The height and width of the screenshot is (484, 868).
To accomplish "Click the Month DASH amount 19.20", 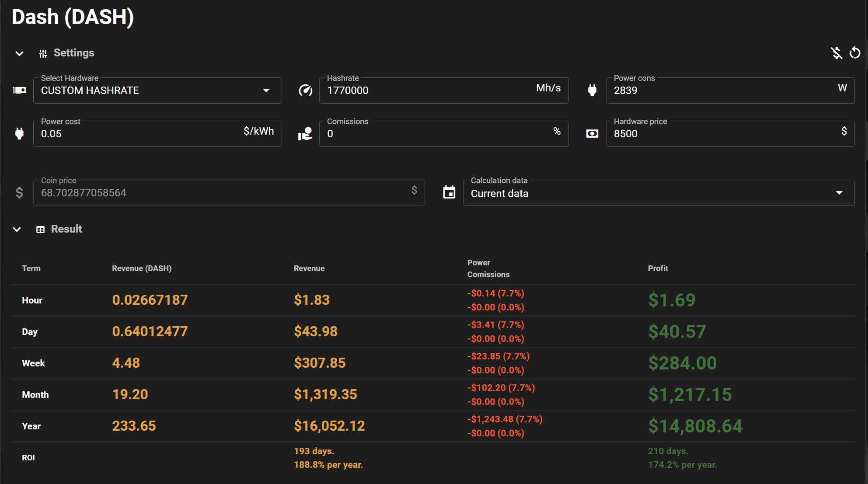I will tap(130, 394).
